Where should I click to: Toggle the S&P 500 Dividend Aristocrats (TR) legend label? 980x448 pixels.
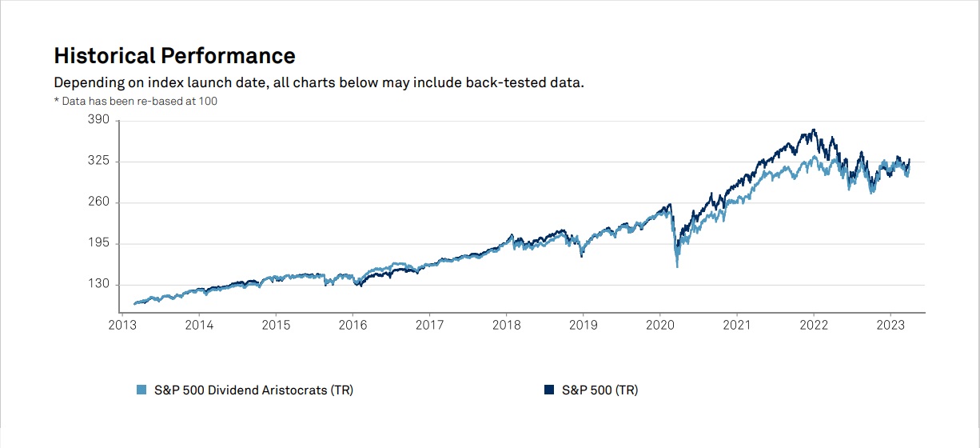(252, 390)
